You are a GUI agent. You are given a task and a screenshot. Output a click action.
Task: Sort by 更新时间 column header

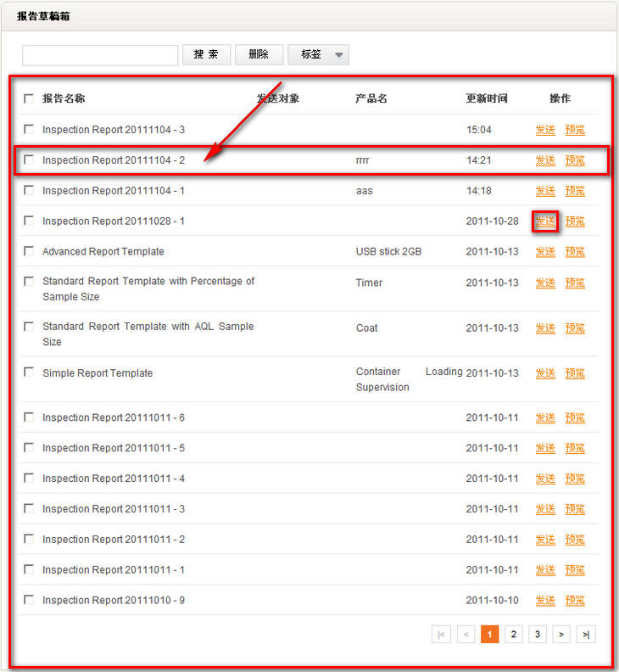[487, 98]
